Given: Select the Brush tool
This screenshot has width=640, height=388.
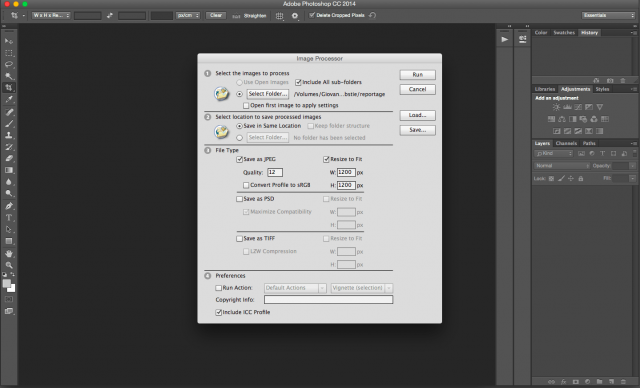Looking at the screenshot, I should (9, 124).
